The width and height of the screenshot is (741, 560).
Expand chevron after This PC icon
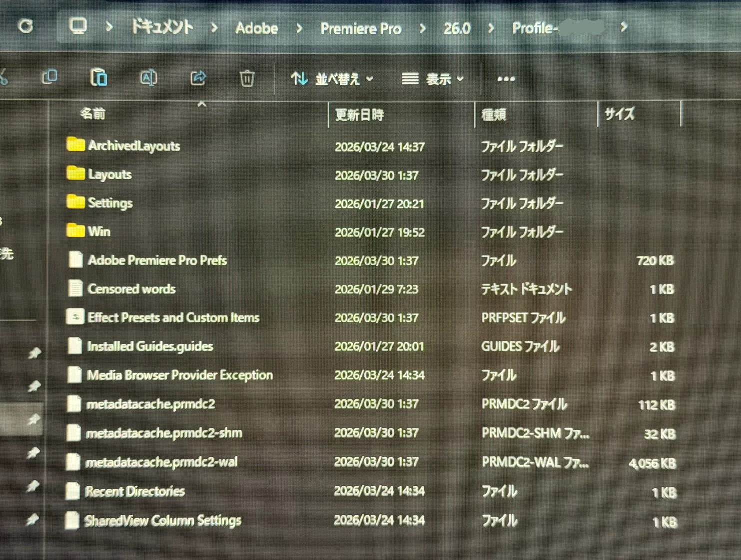(x=109, y=27)
